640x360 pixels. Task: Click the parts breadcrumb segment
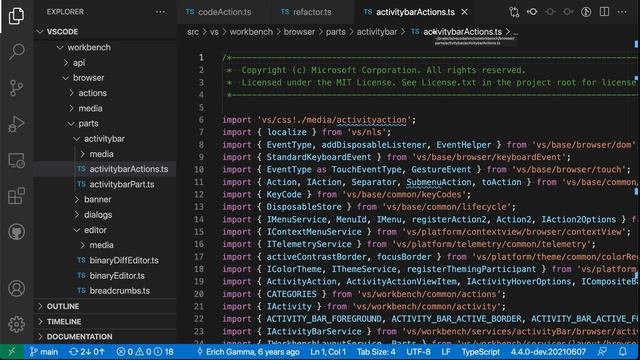click(x=336, y=31)
